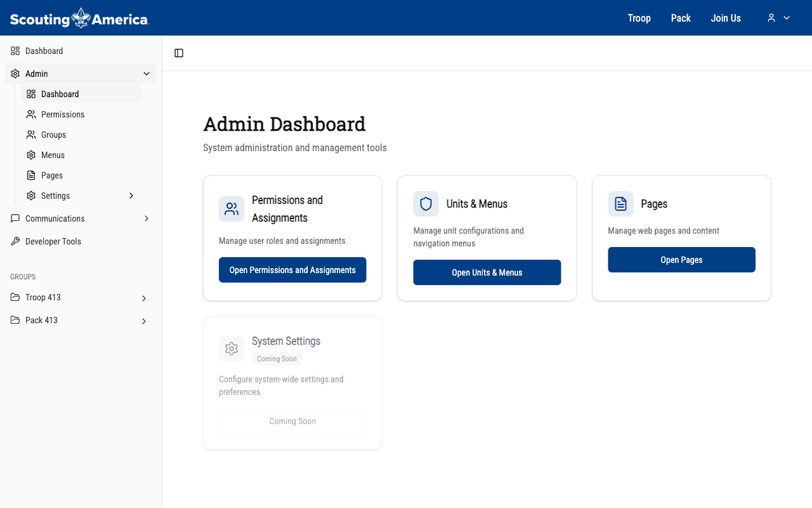The width and height of the screenshot is (812, 508).
Task: Click the disabled Coming Soon button
Action: click(292, 421)
